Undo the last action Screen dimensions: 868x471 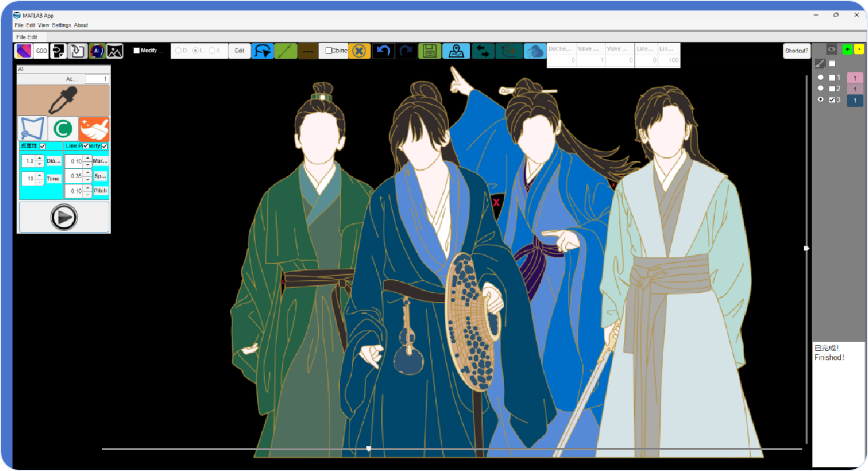click(x=383, y=51)
